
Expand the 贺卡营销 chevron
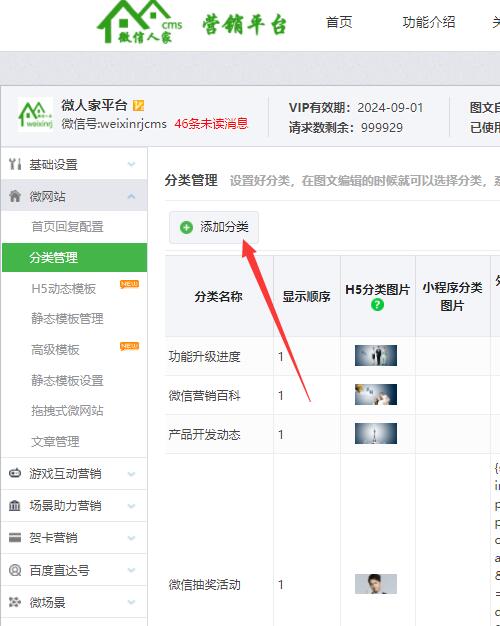point(131,538)
